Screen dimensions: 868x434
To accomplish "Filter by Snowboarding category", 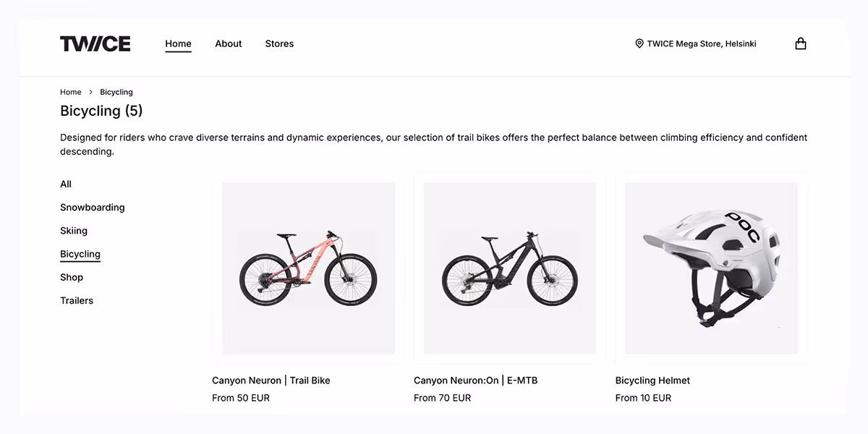I will pos(93,208).
